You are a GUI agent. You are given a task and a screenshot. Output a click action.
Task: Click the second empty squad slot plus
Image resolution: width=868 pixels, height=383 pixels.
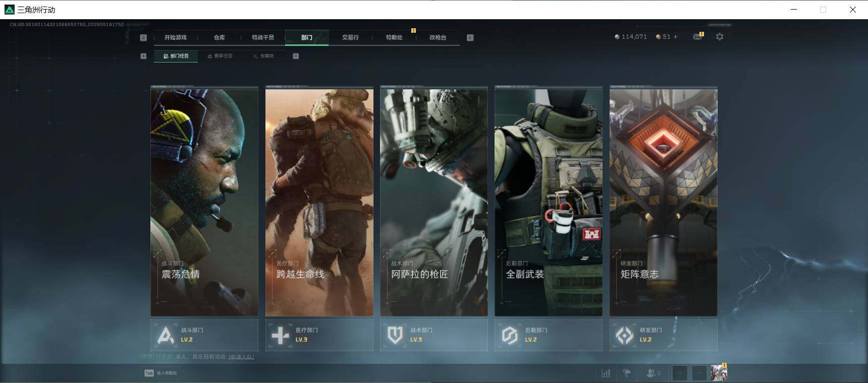click(699, 373)
